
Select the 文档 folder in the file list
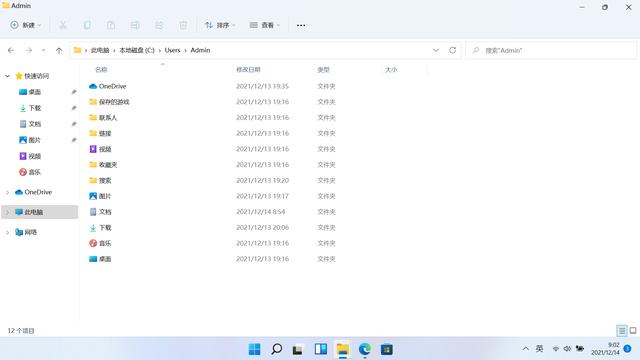[105, 212]
